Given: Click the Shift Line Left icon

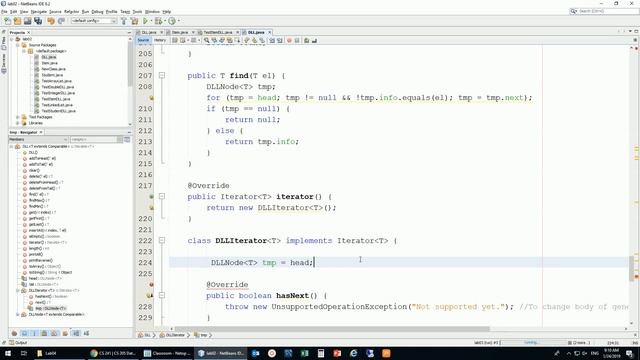Looking at the screenshot, I should pyautogui.click(x=272, y=40).
